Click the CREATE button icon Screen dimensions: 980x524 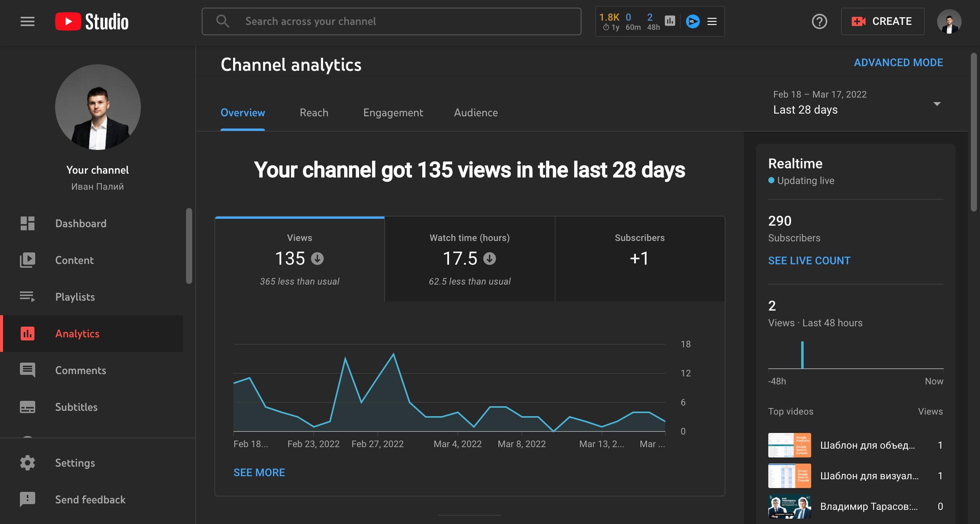point(857,21)
